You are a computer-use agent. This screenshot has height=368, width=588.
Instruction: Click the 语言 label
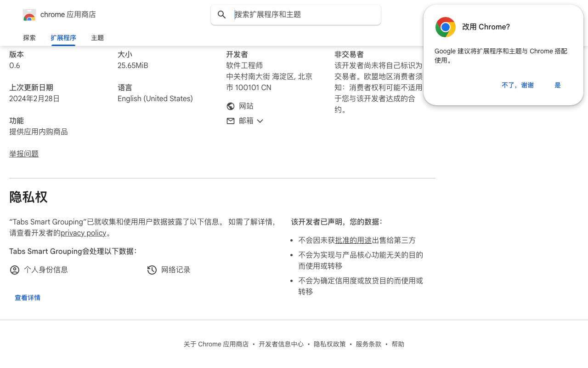pyautogui.click(x=125, y=88)
